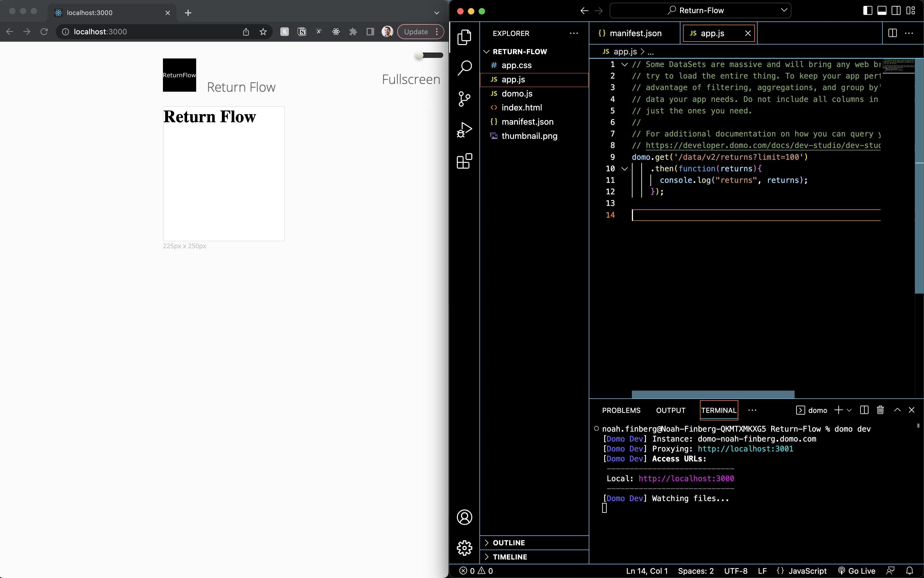Toggle the bottom panel layout button
Viewport: 924px width, 578px height.
click(x=882, y=11)
